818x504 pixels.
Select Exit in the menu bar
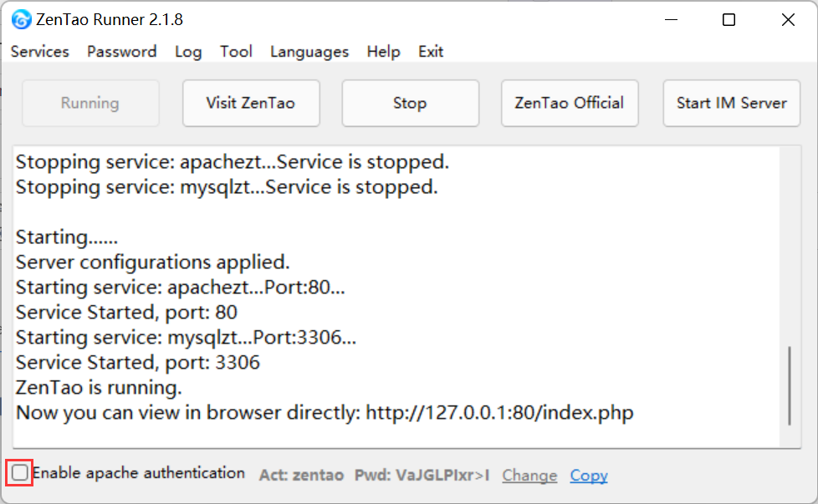point(431,52)
